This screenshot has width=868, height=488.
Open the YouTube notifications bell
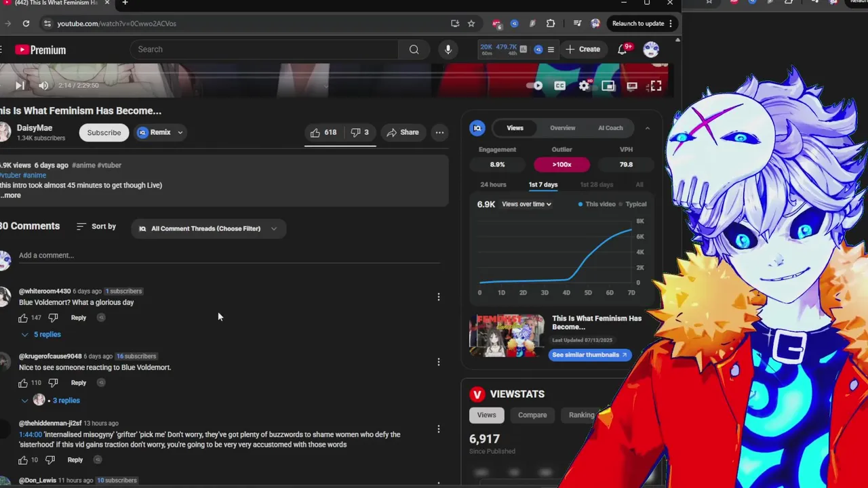[x=623, y=49]
